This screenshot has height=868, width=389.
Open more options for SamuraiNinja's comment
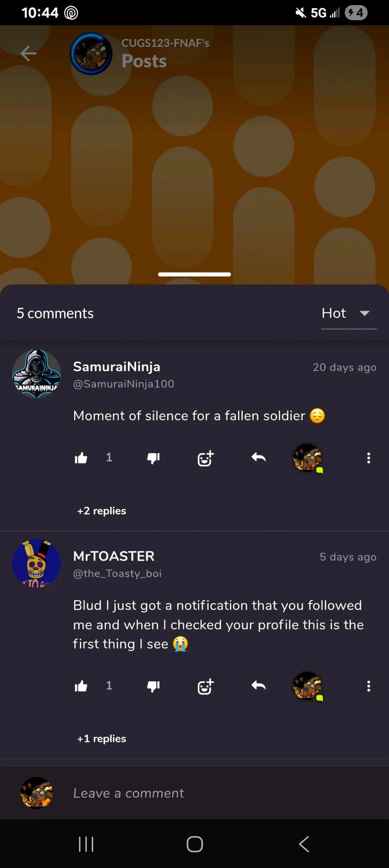point(369,458)
